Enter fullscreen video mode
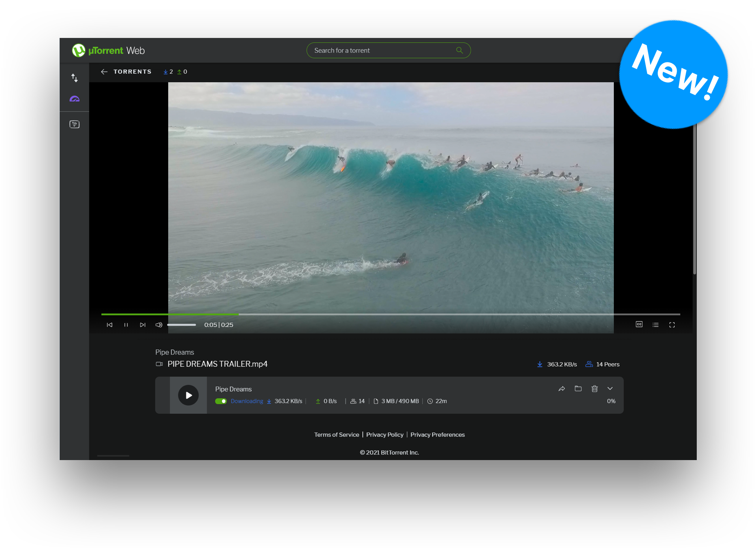 click(672, 325)
